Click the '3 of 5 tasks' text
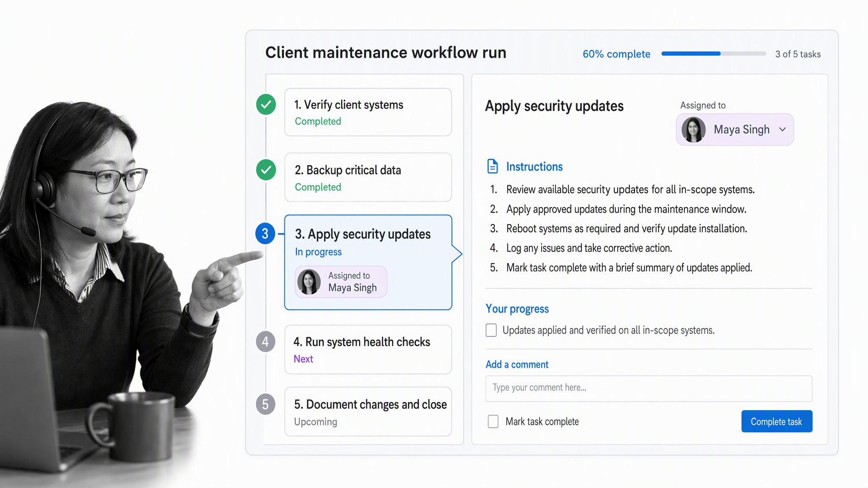Screen dimensions: 868x488 798,54
